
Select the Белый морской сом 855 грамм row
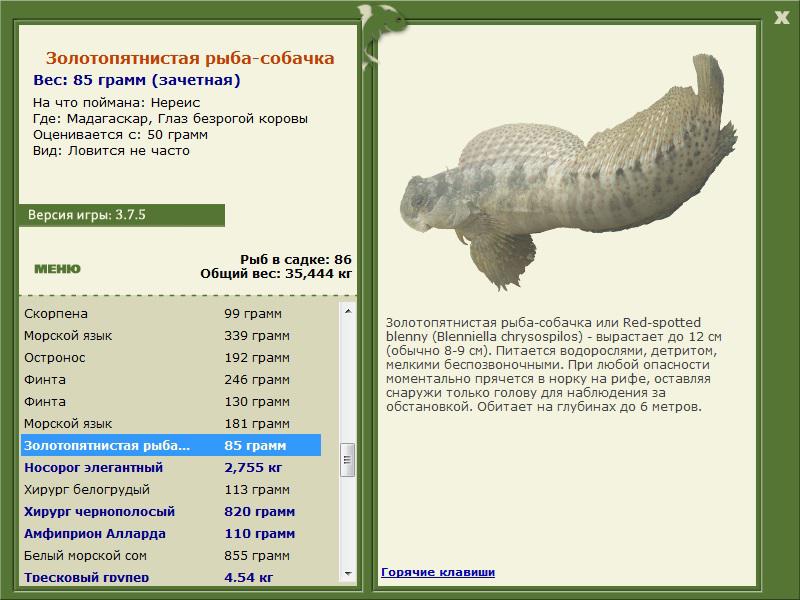coord(171,555)
